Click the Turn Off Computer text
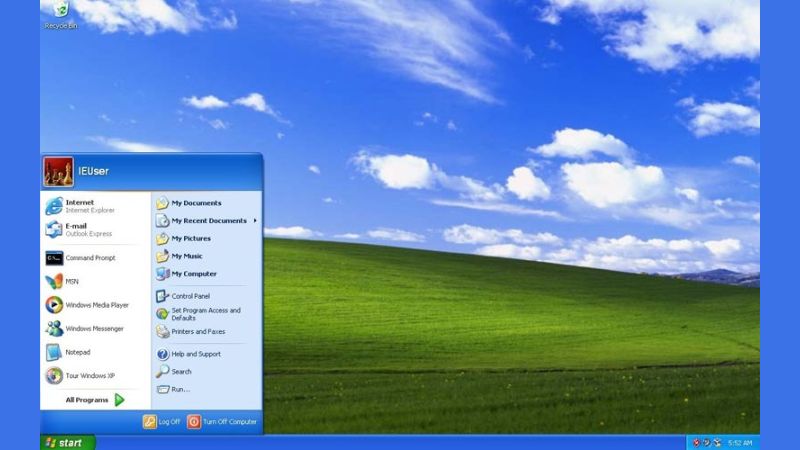Screen dimensions: 800x450 (230, 422)
